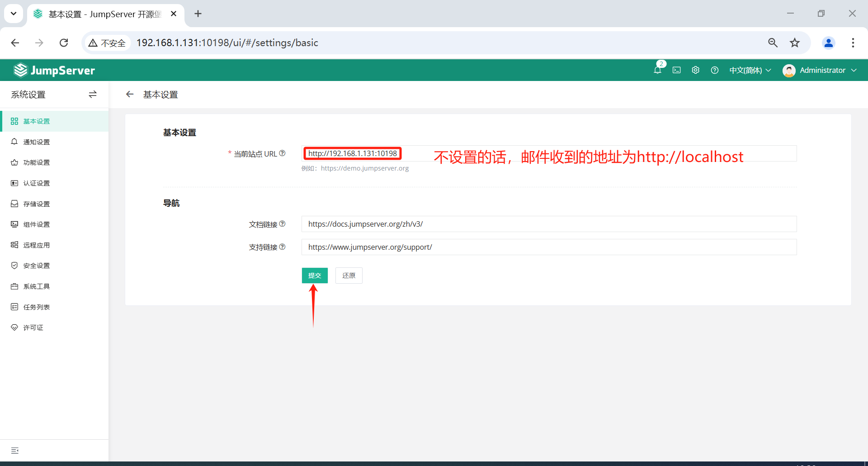Click the 不安全 site security indicator

pos(107,43)
